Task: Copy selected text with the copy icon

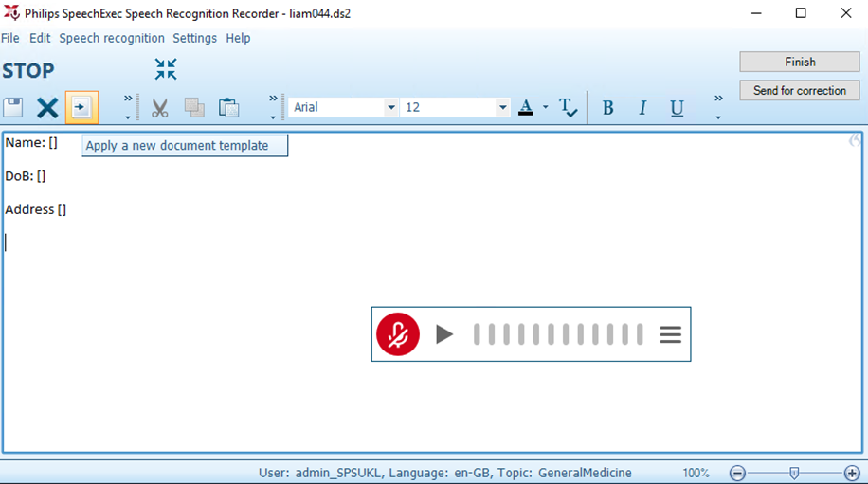Action: click(194, 107)
